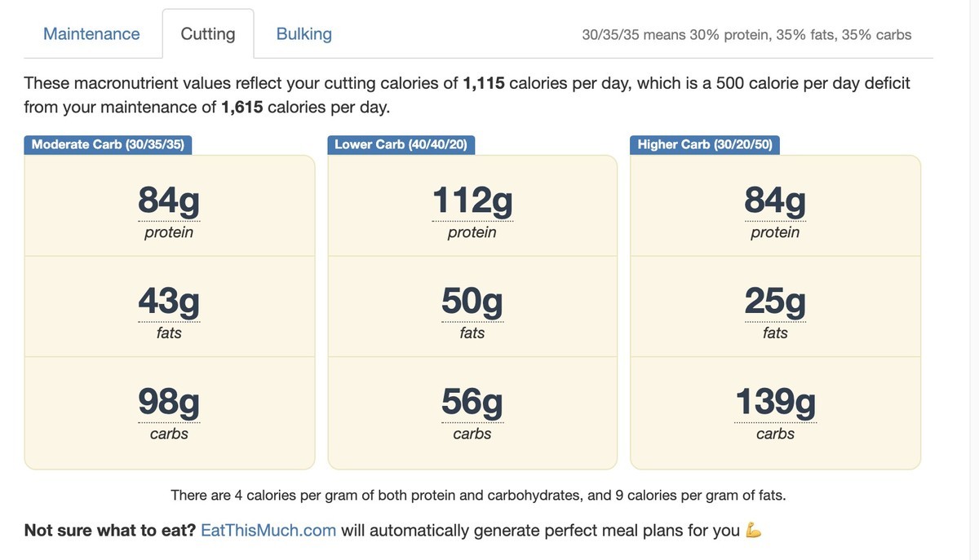Click the 84g protein value under Higher Carb

coord(775,201)
